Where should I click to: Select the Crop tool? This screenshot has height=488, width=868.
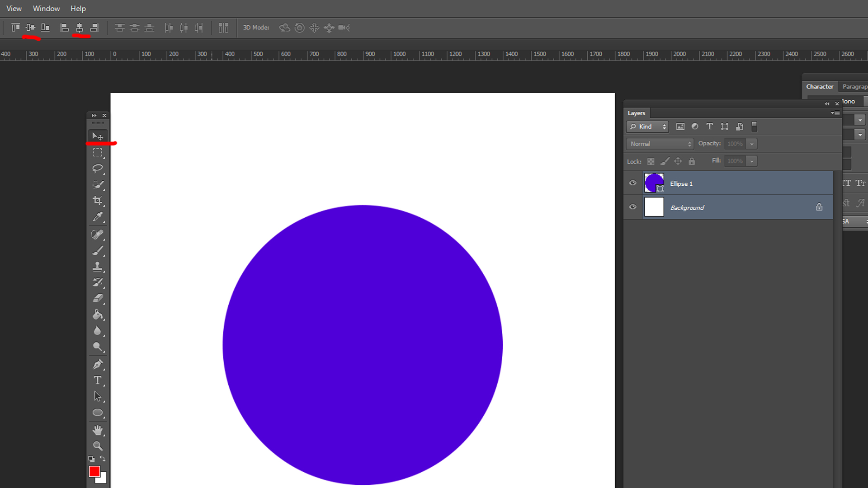(98, 200)
